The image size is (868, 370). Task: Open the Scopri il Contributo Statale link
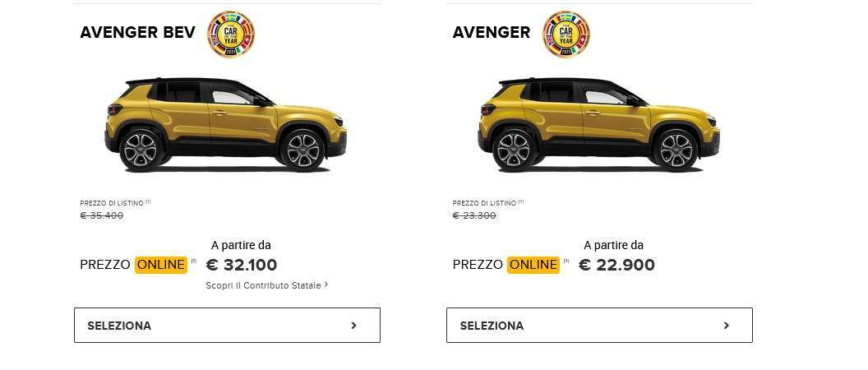(264, 285)
